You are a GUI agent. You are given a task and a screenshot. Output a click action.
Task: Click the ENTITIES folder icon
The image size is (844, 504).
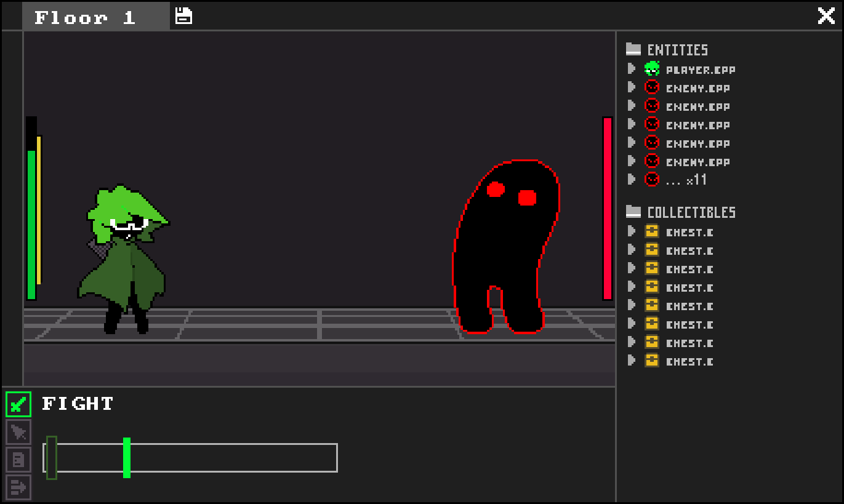point(633,49)
